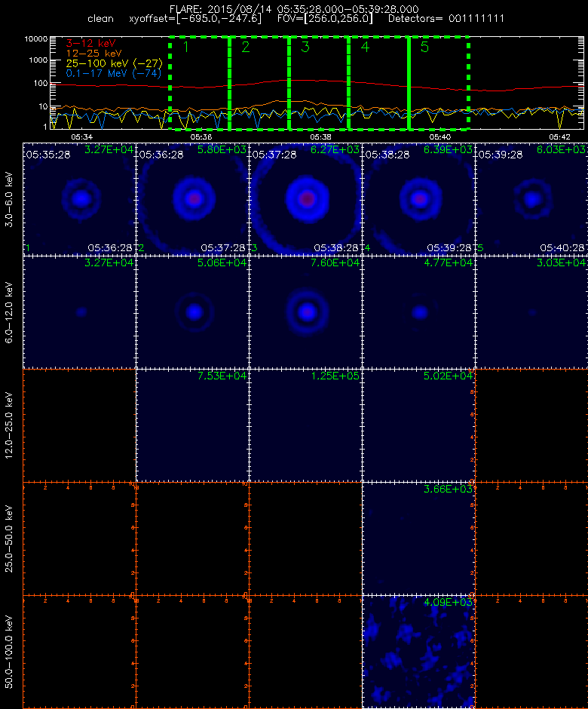Image resolution: width=588 pixels, height=709 pixels.
Task: Open the 6.0-12.0 keV image for interval 4
Action: pos(418,312)
